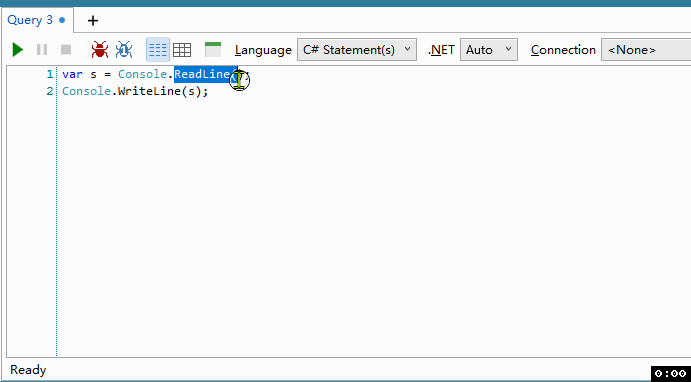Switch results to data grid view
Viewport: 691px width, 382px height.
click(182, 50)
